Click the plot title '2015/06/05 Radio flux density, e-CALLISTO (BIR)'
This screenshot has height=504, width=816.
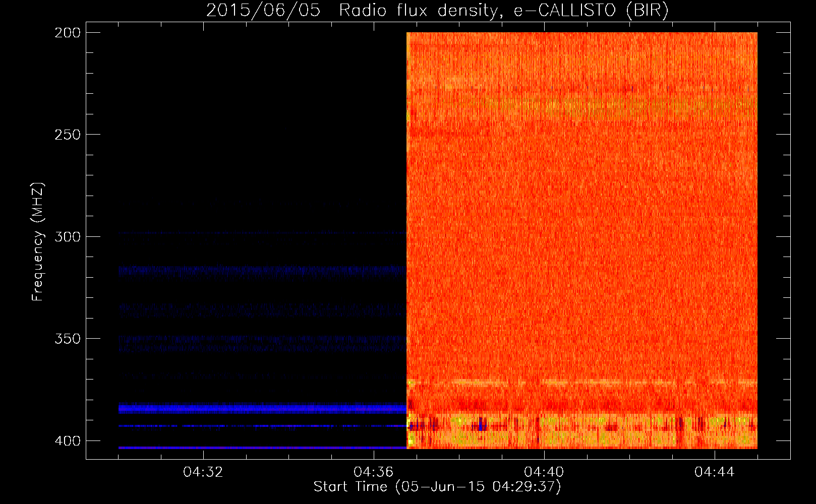click(437, 10)
